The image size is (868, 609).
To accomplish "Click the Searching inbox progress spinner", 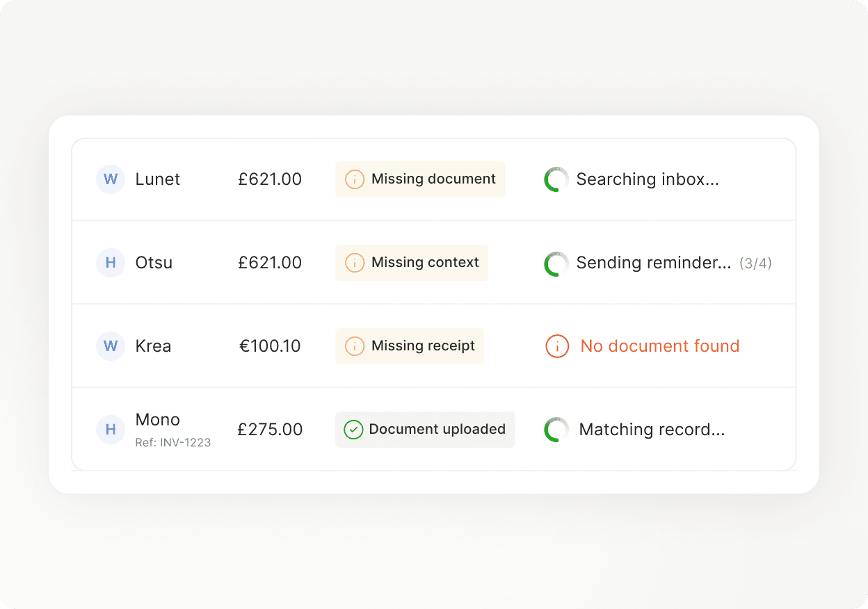I will tap(556, 179).
